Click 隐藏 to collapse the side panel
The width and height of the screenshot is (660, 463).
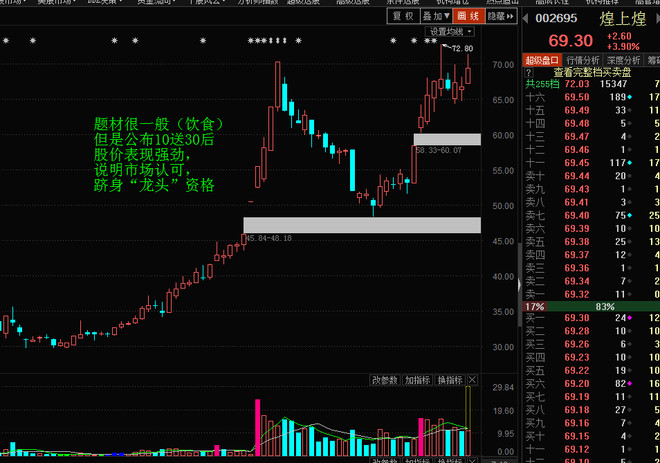[500, 16]
